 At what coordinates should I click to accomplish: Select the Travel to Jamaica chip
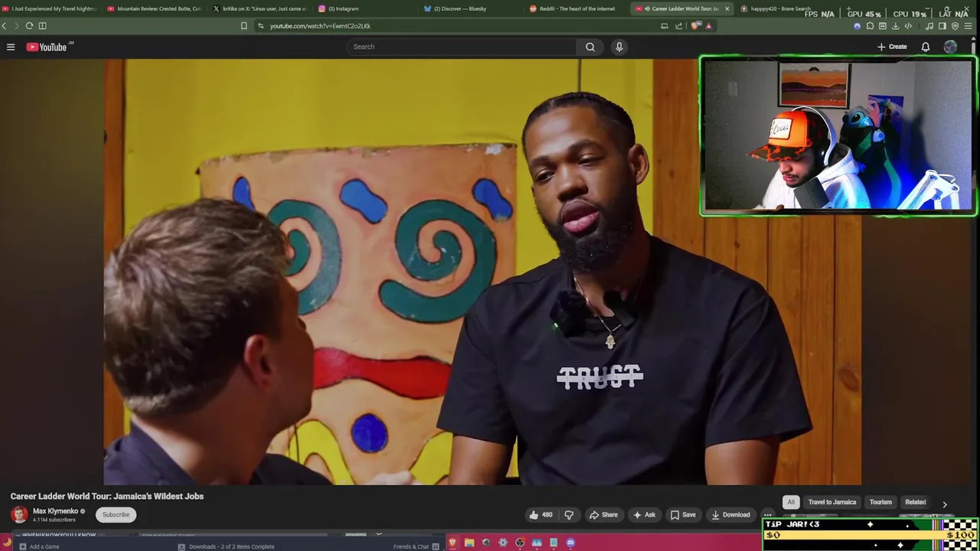[832, 502]
